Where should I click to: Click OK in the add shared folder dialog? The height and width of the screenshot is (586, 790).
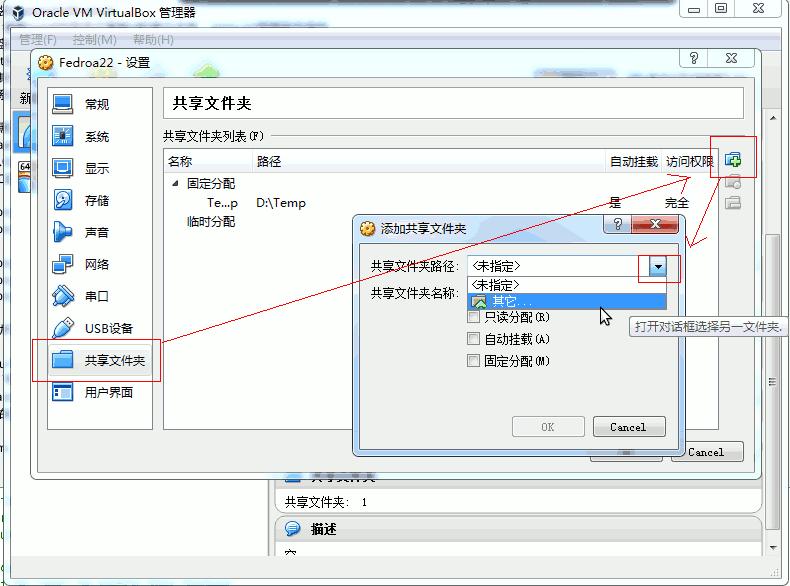pyautogui.click(x=548, y=427)
